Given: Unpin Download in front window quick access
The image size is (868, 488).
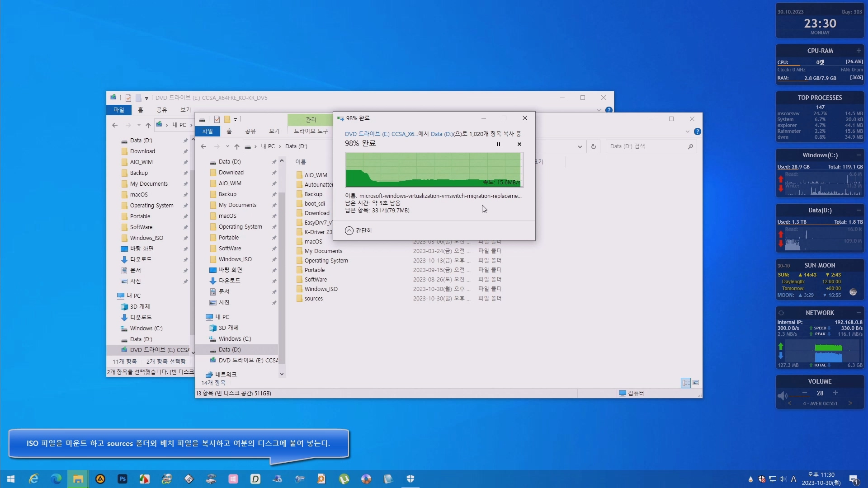Looking at the screenshot, I should [x=274, y=173].
